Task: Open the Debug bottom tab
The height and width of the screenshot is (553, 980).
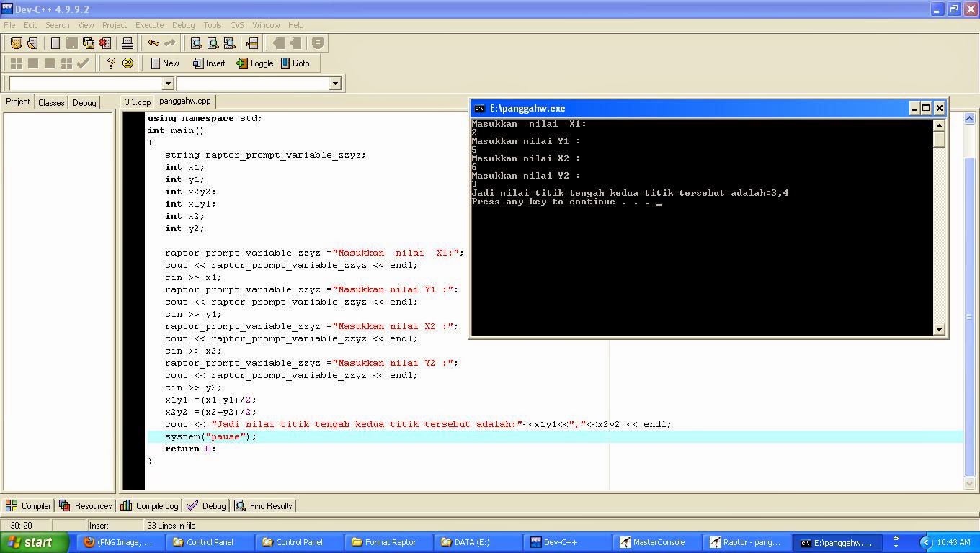Action: (x=206, y=505)
